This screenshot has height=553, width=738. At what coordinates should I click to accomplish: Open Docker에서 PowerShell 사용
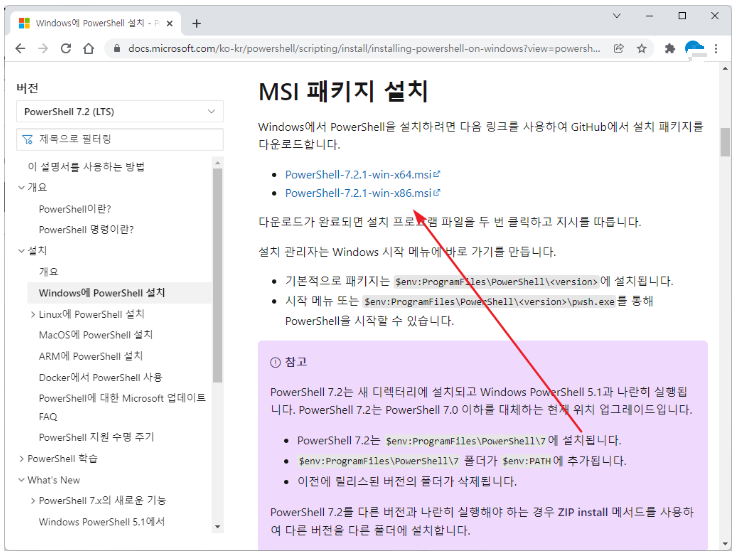[100, 377]
